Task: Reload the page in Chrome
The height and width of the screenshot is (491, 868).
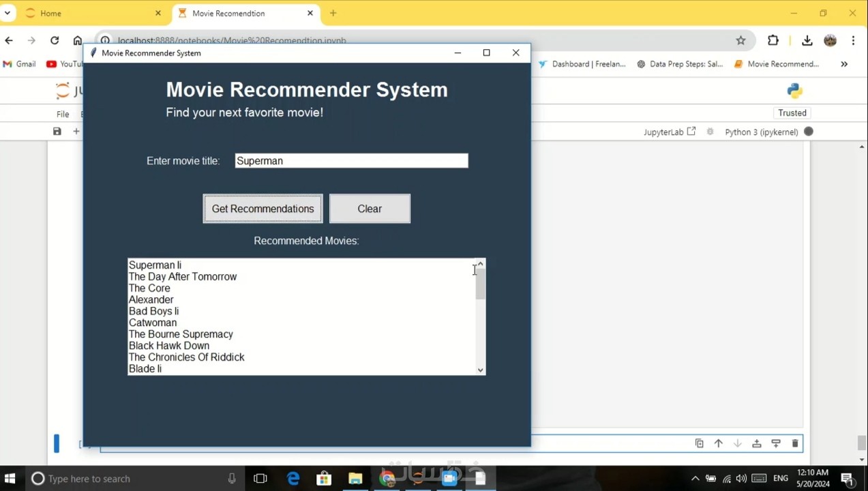Action: [55, 40]
